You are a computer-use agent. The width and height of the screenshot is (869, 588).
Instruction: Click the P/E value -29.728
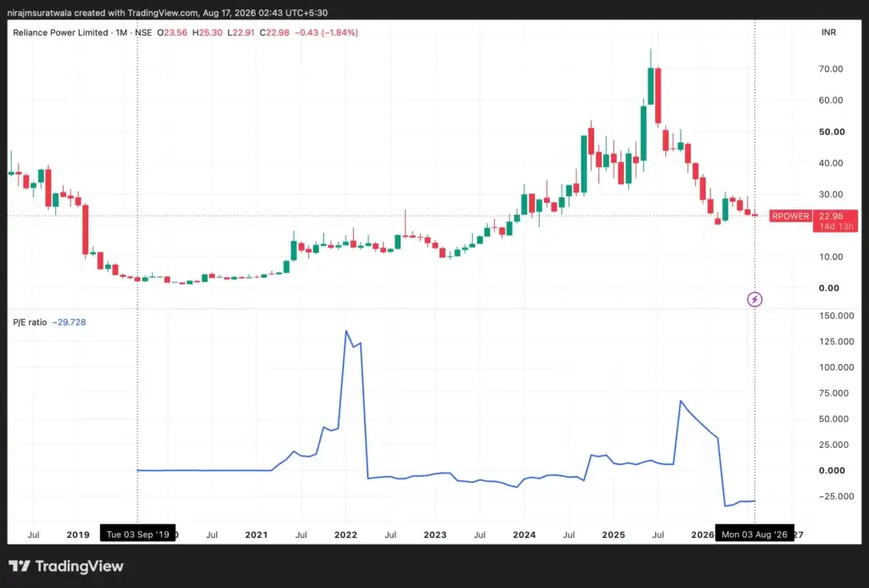tap(70, 322)
